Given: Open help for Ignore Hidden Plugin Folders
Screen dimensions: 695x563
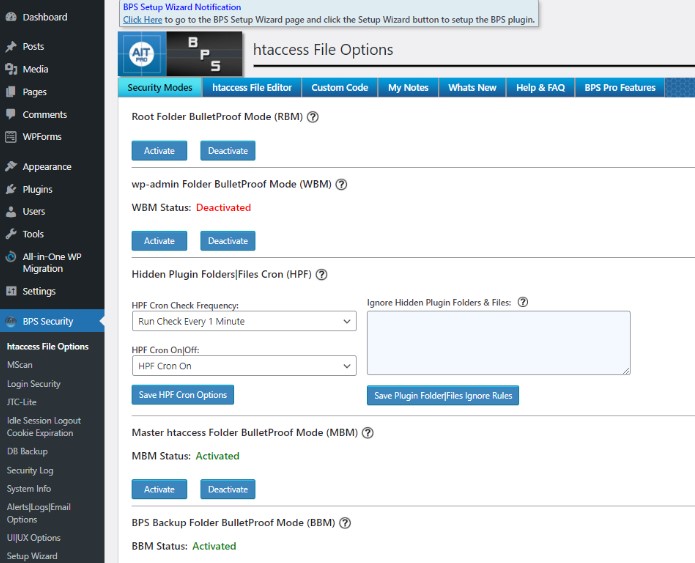Looking at the screenshot, I should pos(523,302).
